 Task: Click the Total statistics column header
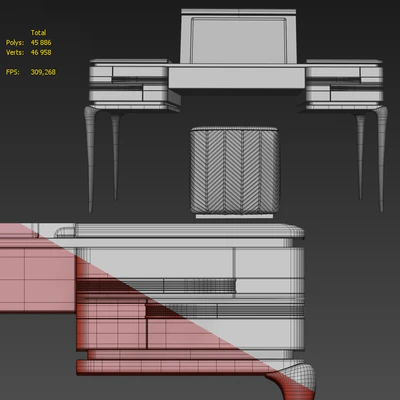[38, 33]
